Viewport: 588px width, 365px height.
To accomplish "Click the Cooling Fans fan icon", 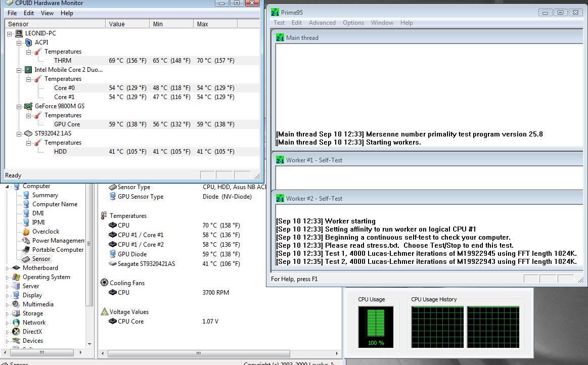I will click(105, 283).
